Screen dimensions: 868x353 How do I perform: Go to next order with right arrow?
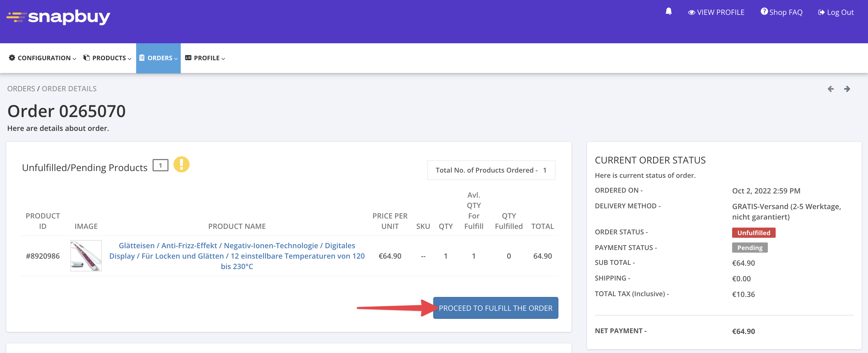coord(847,89)
